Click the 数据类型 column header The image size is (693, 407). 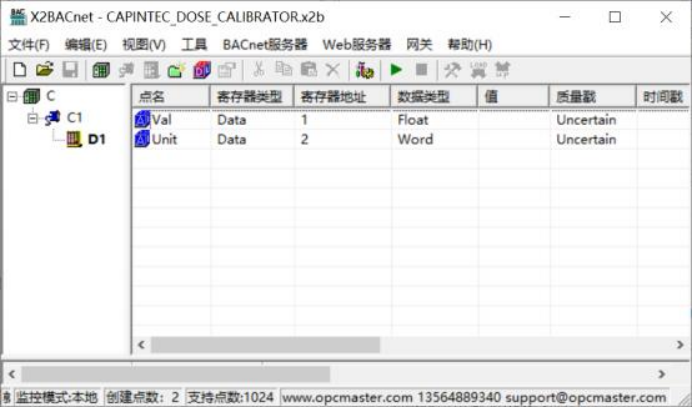434,96
